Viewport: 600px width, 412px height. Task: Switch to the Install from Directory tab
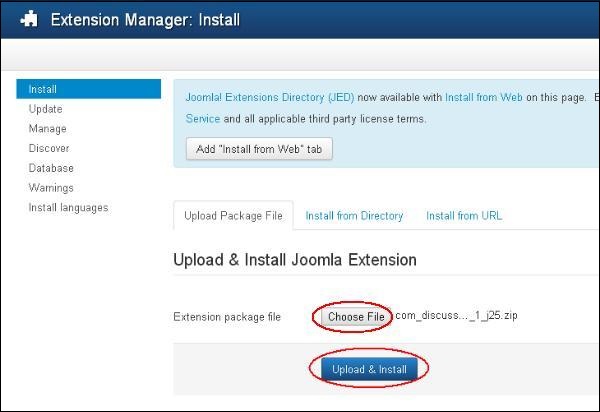(x=354, y=215)
